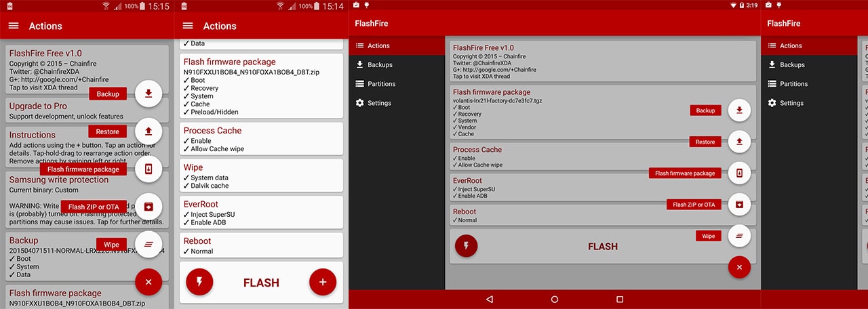Tap Wipe eraser round icon on 3:19 tablet

739,236
